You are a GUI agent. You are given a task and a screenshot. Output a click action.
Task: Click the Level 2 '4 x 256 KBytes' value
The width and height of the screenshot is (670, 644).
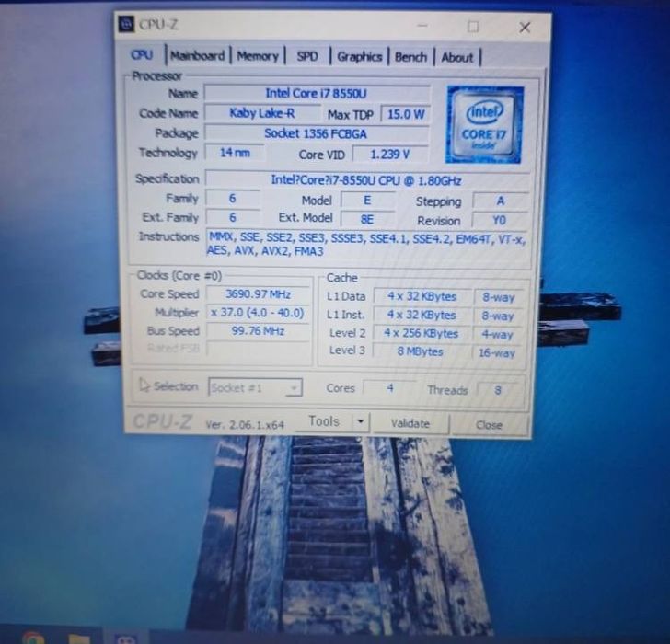coord(421,334)
